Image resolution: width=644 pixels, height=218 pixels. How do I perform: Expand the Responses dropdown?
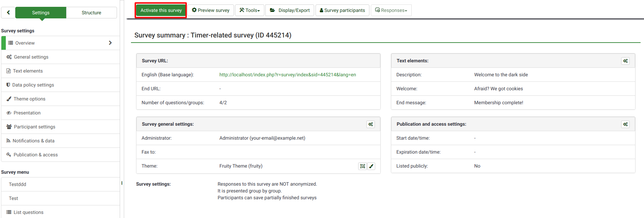coord(391,10)
